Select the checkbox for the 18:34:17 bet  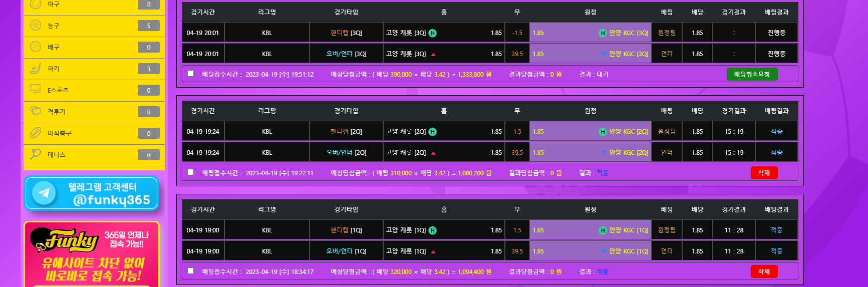coord(191,271)
